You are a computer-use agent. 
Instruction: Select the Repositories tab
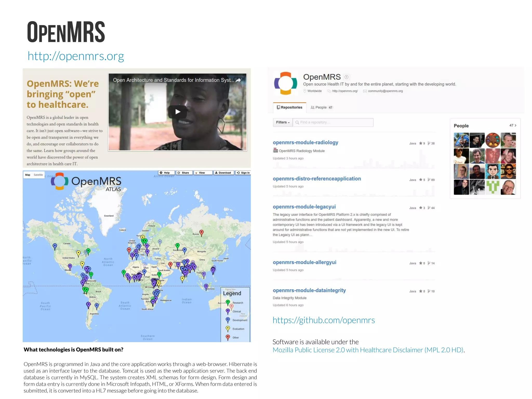point(290,107)
